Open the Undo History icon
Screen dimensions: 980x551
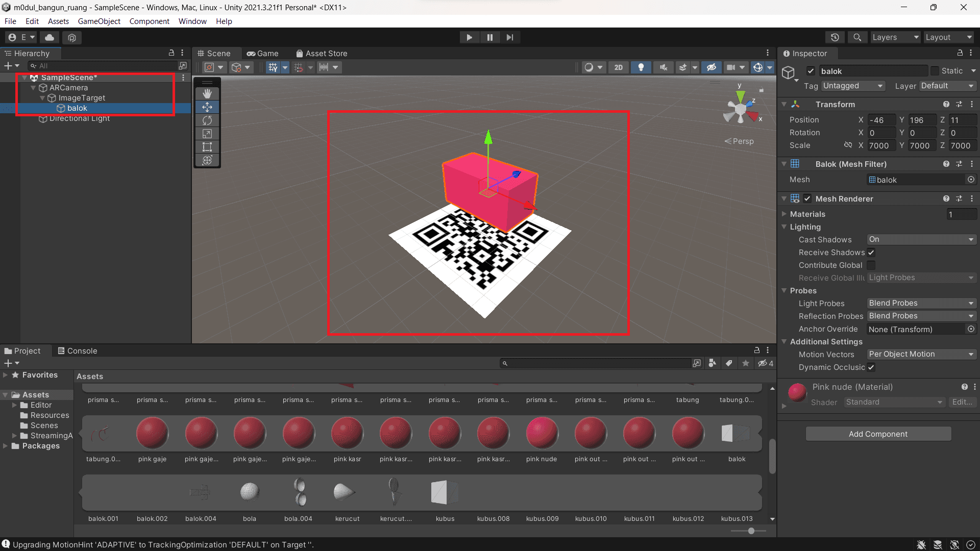[x=835, y=37]
